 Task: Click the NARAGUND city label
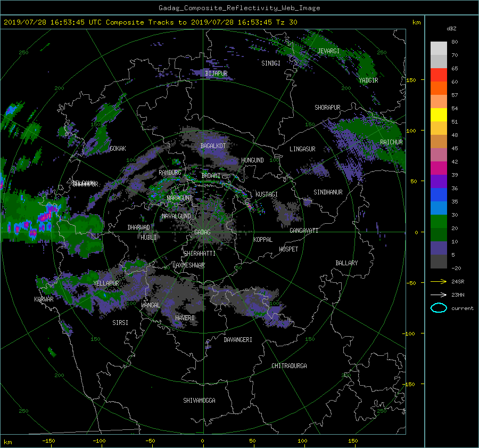pyautogui.click(x=180, y=198)
